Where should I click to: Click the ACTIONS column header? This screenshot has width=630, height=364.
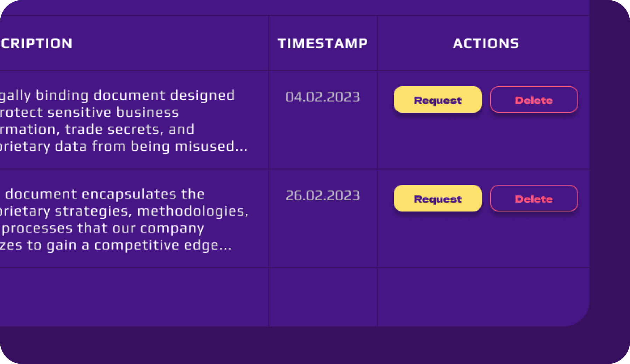486,43
